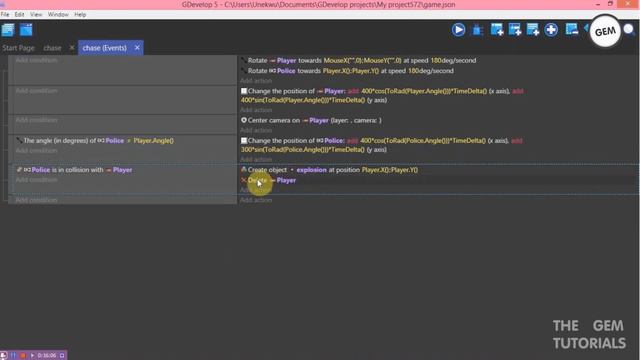
Task: Launch the game preview play button
Action: click(x=458, y=30)
